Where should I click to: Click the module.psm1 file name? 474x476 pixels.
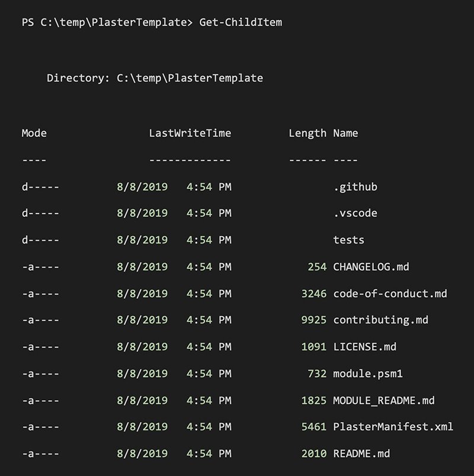click(x=368, y=373)
